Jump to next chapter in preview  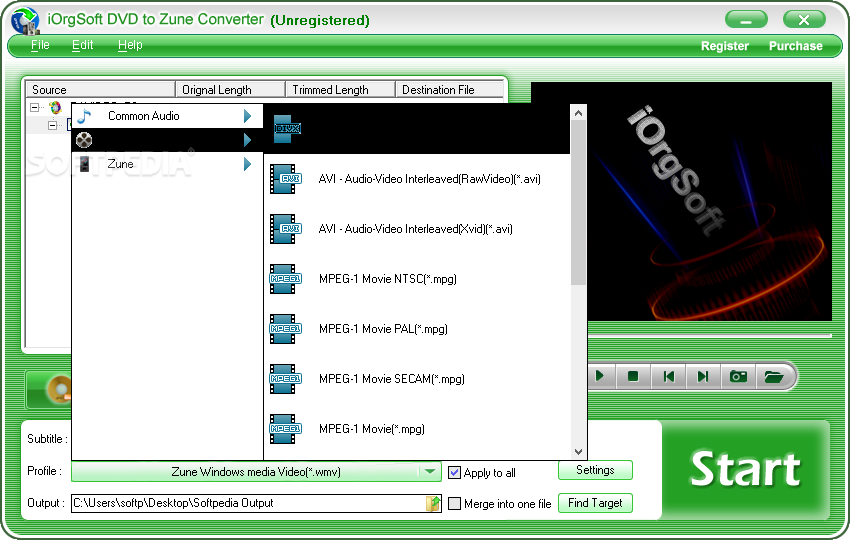click(x=703, y=376)
